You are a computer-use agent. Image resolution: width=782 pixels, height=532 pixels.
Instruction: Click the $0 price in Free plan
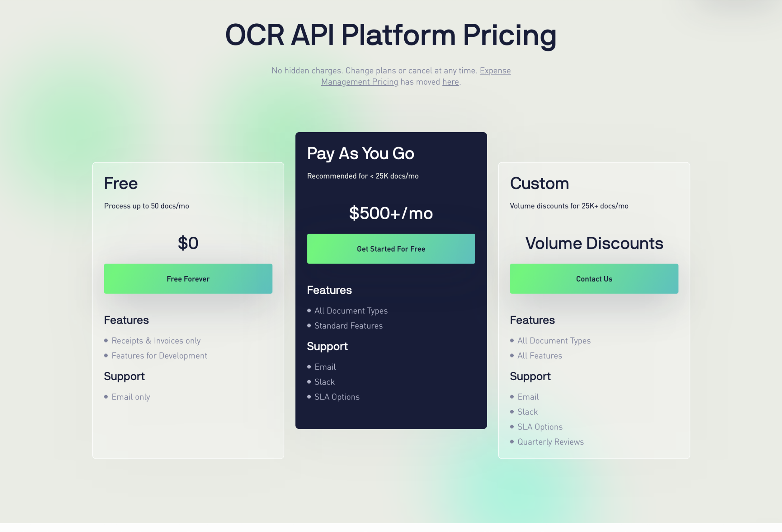click(188, 243)
